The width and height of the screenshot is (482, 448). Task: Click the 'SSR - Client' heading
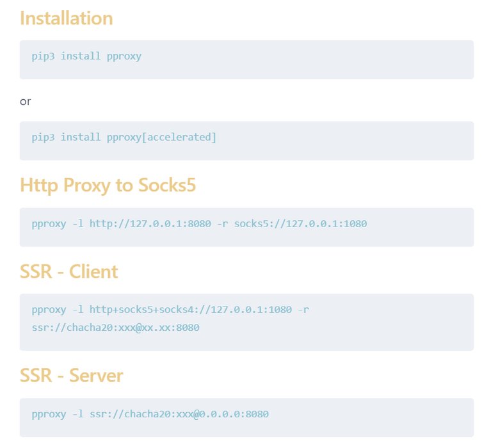(x=68, y=271)
